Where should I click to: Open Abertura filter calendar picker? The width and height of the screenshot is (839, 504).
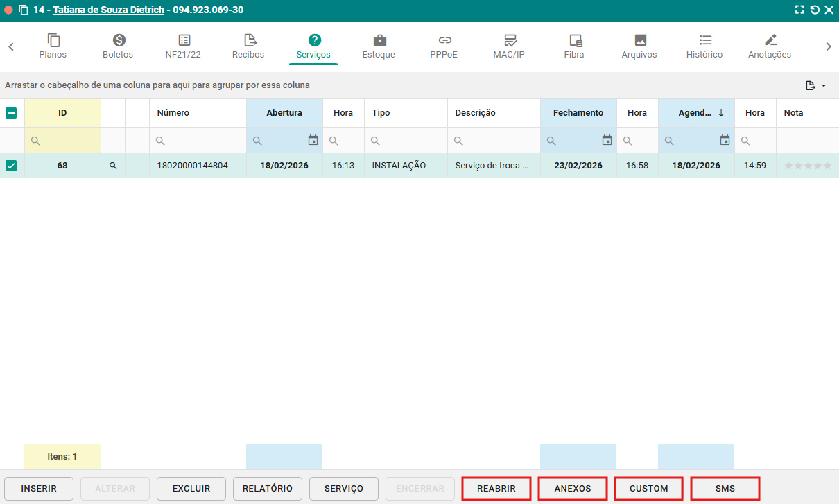pyautogui.click(x=313, y=140)
